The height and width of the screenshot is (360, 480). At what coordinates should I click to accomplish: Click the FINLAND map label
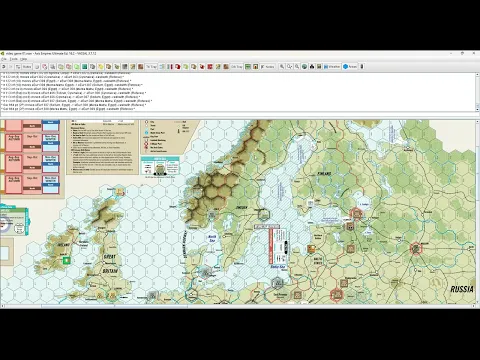(324, 174)
